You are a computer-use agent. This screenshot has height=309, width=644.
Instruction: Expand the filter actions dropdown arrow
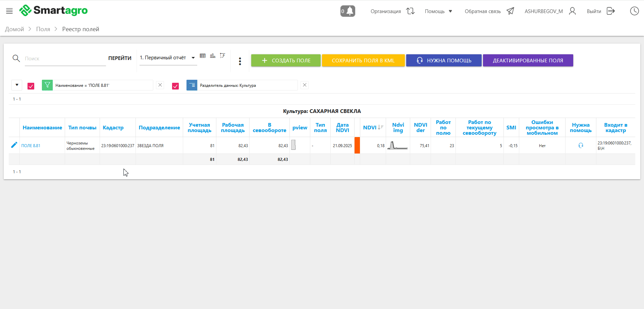tap(17, 85)
